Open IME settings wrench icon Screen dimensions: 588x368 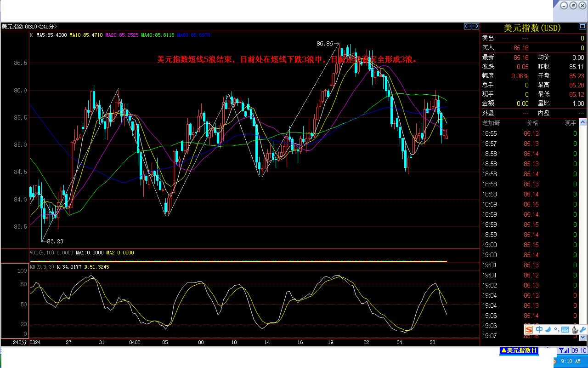pos(582,329)
